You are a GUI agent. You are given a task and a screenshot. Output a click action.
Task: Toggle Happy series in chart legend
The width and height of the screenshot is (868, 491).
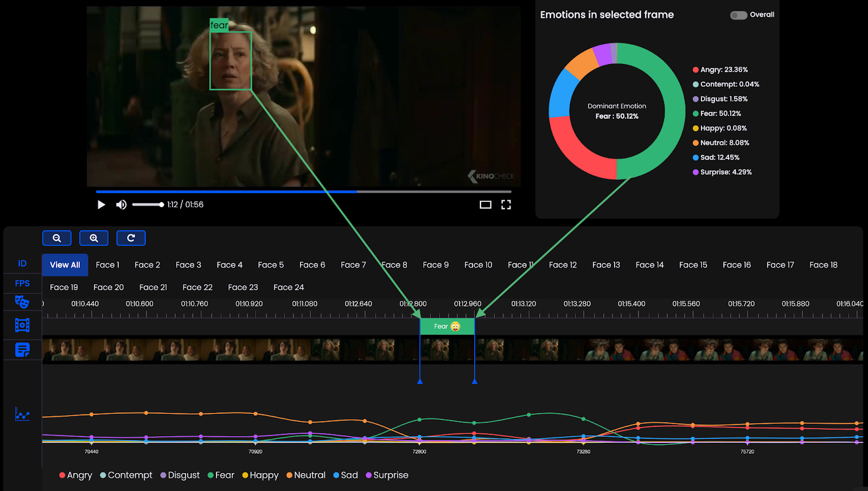coord(260,475)
